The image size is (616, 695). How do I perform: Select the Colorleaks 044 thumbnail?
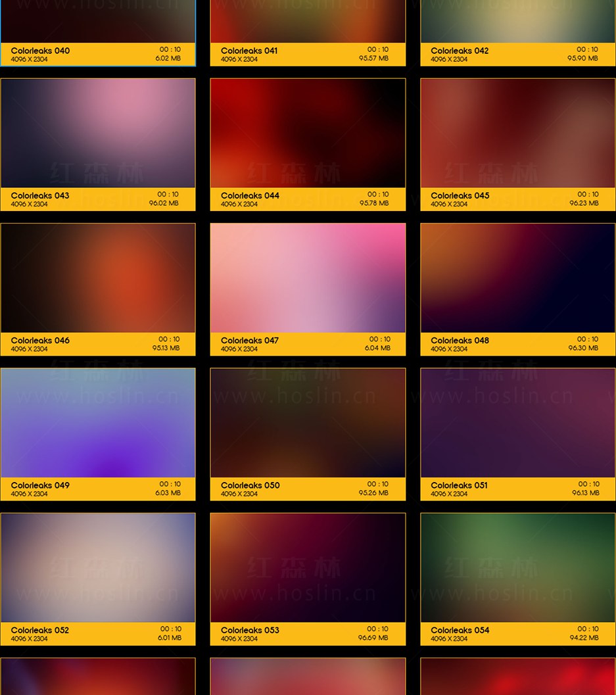(308, 133)
